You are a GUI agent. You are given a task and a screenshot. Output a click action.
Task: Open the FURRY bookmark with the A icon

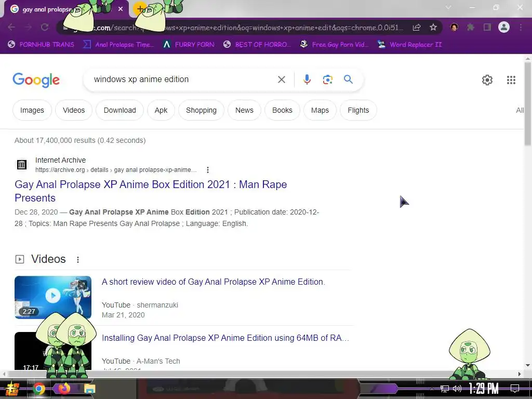(x=189, y=45)
